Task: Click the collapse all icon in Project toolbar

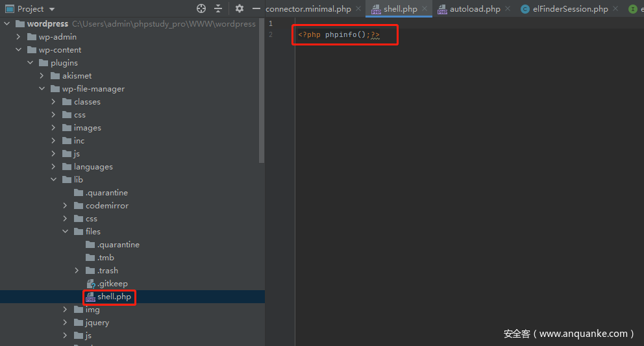Action: click(218, 8)
